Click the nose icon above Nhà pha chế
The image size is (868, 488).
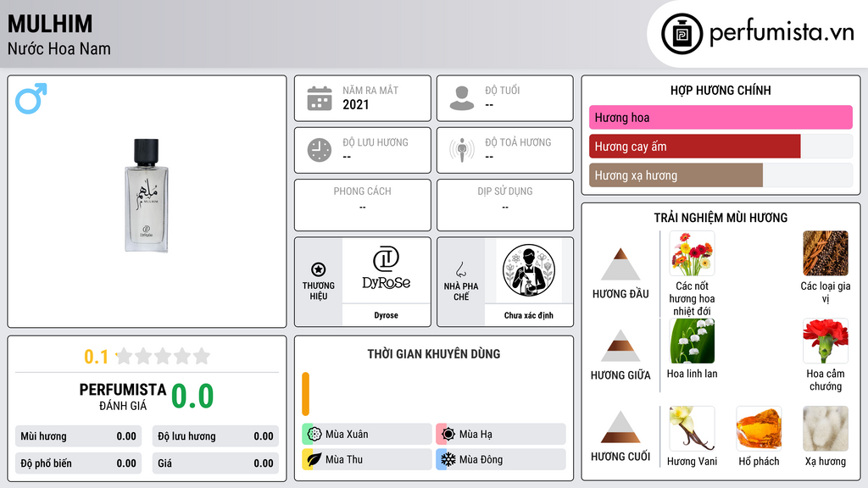[x=460, y=269]
